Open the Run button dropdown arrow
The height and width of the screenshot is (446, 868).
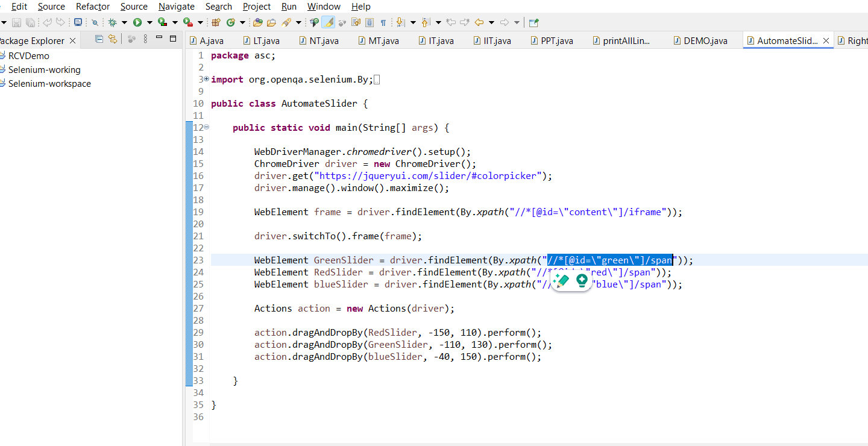(x=149, y=22)
